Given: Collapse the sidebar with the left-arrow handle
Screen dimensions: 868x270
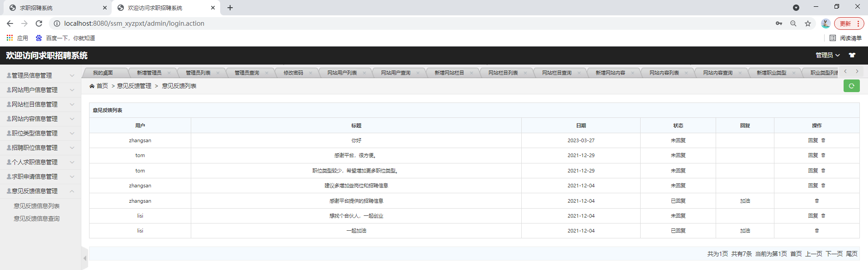Looking at the screenshot, I should point(85,259).
